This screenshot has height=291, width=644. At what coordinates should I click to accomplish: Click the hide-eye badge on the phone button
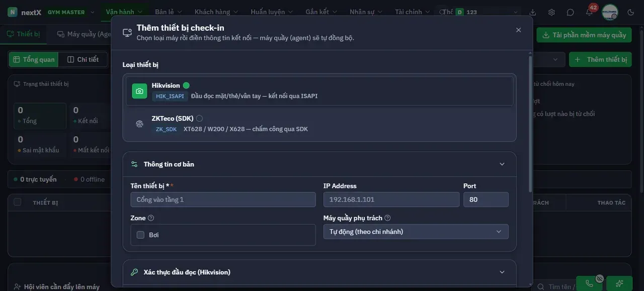pos(600,278)
